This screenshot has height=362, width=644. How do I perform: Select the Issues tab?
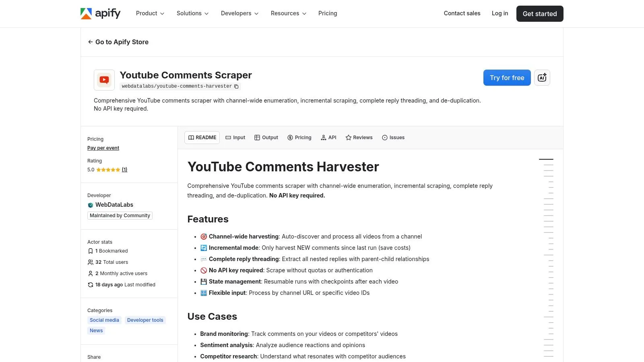393,138
